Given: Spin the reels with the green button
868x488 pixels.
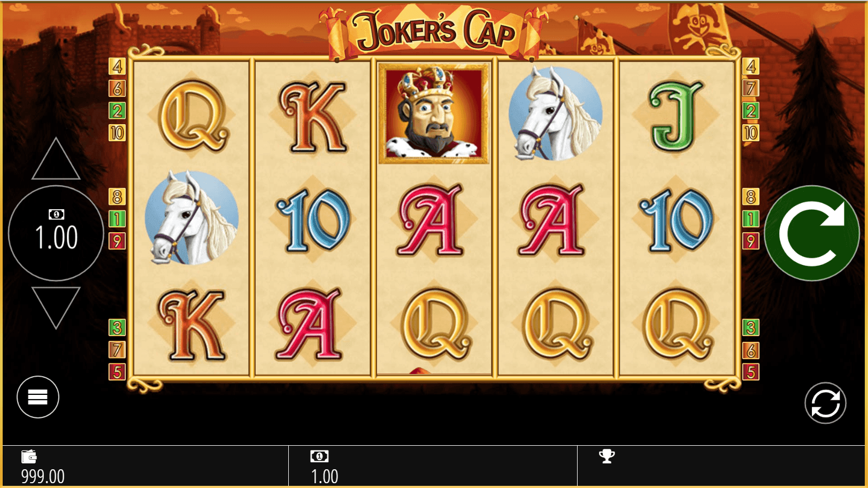Looking at the screenshot, I should tap(812, 233).
